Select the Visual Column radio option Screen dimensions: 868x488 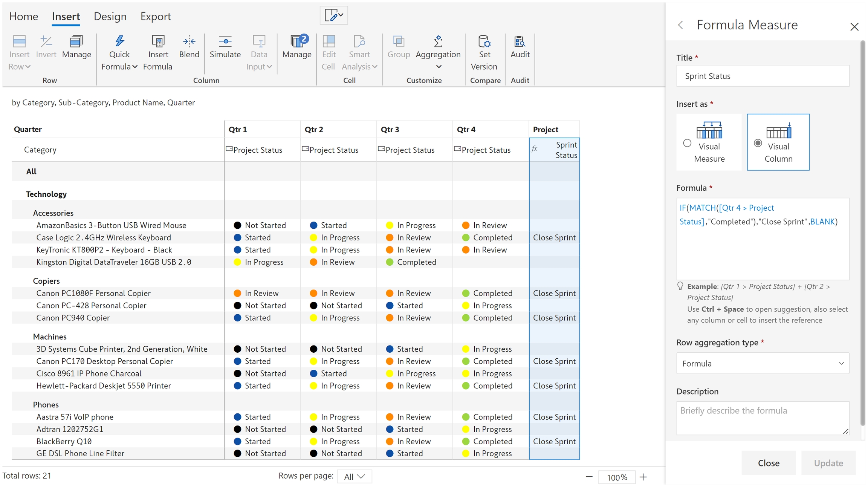[x=758, y=143]
